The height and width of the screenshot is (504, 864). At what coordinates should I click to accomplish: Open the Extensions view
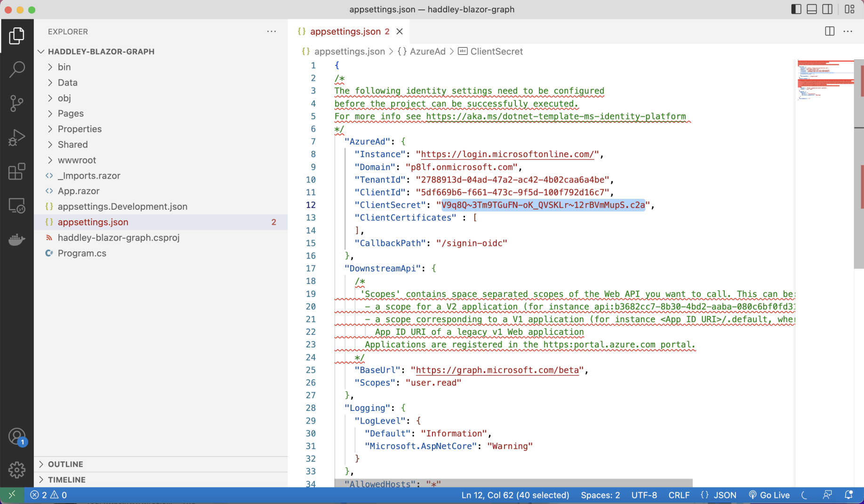[x=17, y=172]
